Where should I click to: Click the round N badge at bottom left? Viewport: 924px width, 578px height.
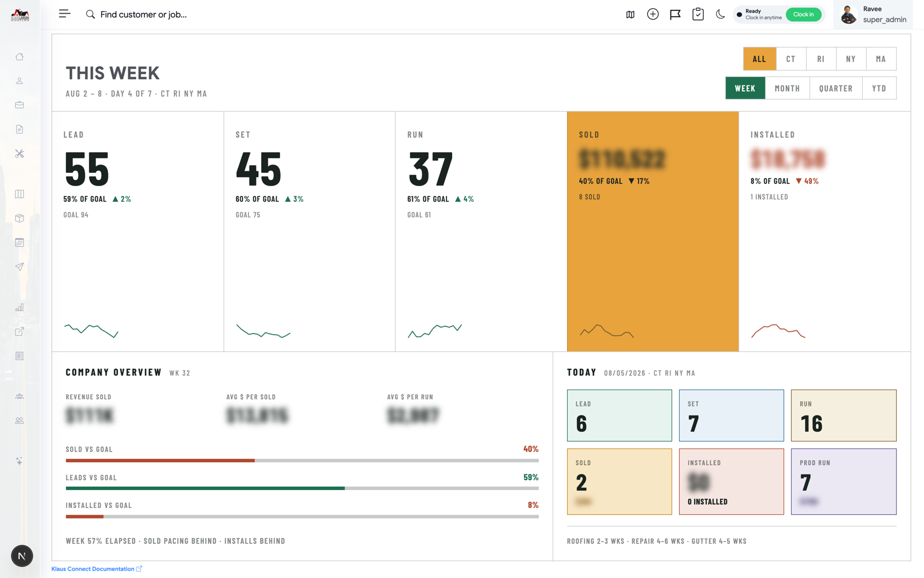22,556
